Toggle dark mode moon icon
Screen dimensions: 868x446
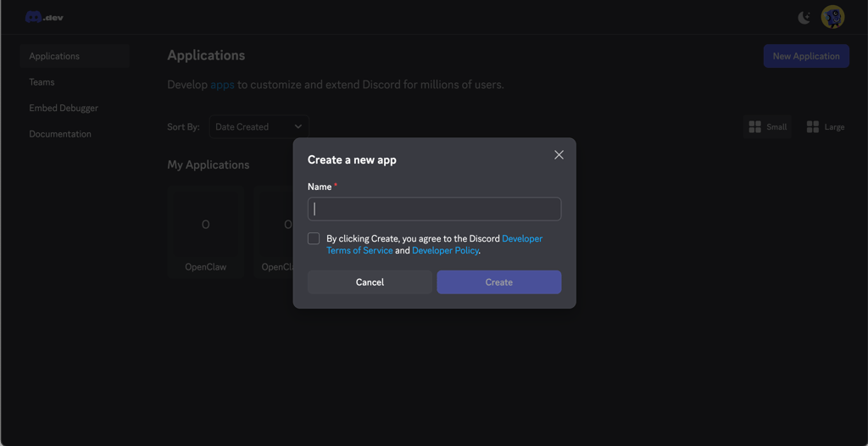(804, 18)
